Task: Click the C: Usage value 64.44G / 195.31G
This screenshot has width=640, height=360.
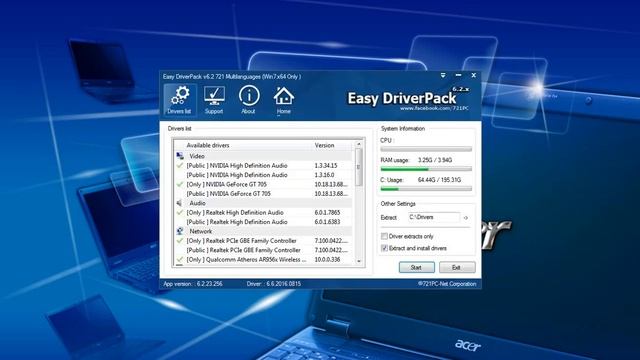Action: tap(439, 180)
